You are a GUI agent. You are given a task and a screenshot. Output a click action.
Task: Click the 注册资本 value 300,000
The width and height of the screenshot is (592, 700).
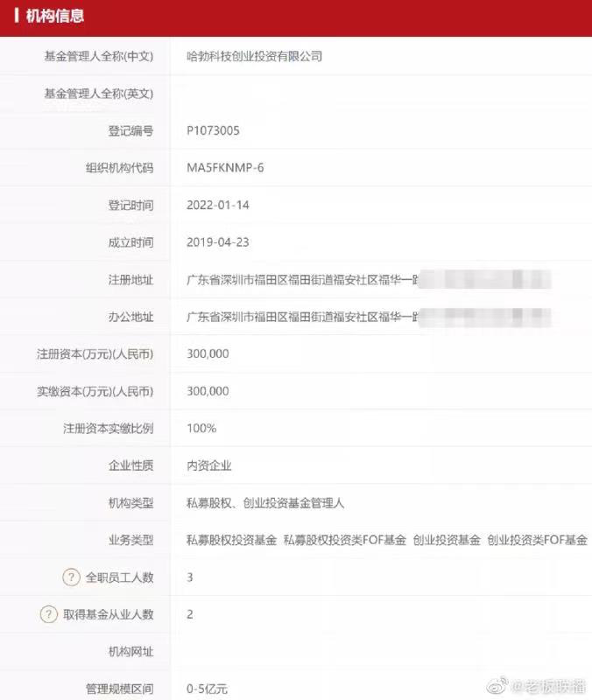(208, 354)
